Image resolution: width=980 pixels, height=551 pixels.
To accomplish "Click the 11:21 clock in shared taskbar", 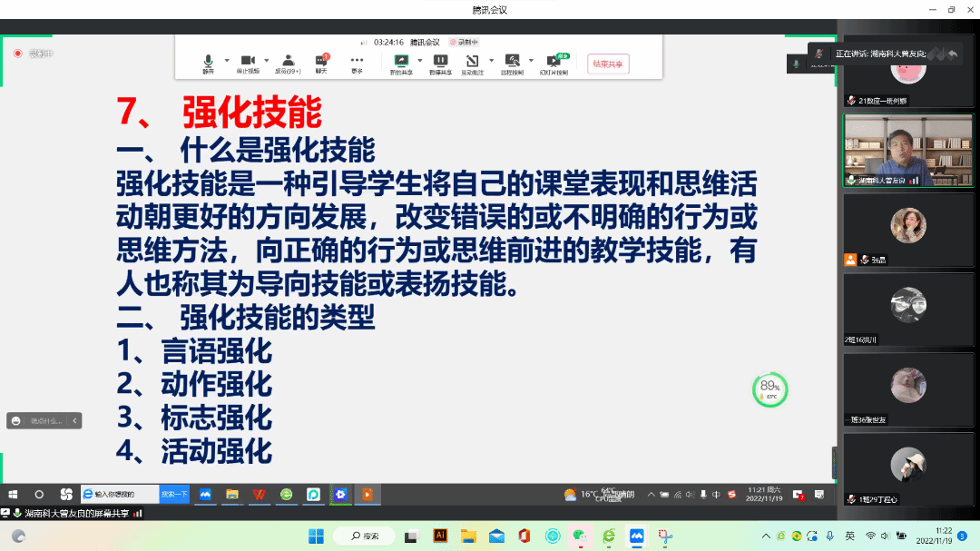I will click(764, 495).
